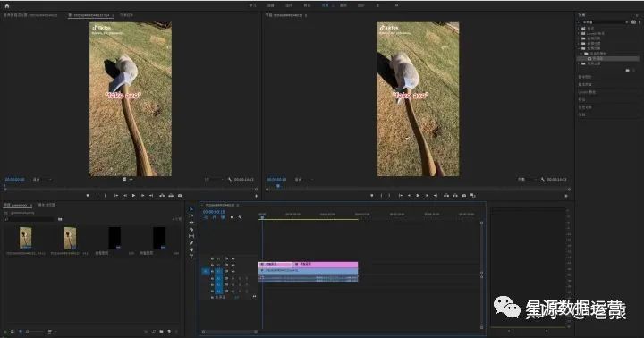Click the wrench settings icon in Source monitor
This screenshot has height=338, width=644.
(x=230, y=180)
